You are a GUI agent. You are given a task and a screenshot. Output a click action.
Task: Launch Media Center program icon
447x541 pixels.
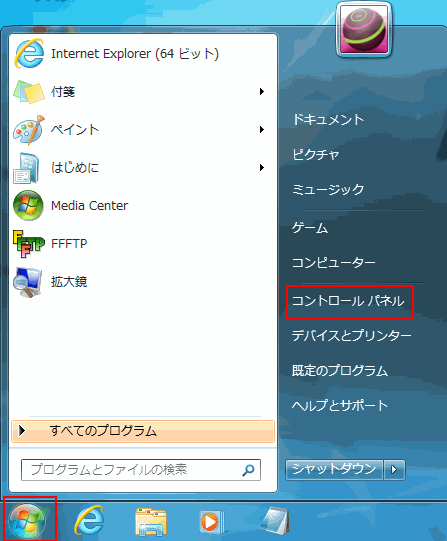point(28,206)
